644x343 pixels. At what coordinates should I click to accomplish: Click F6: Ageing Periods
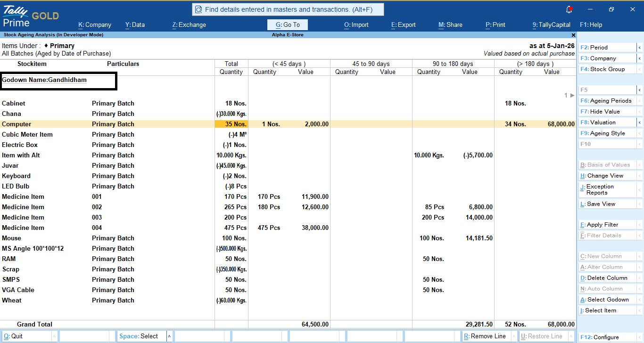click(607, 101)
